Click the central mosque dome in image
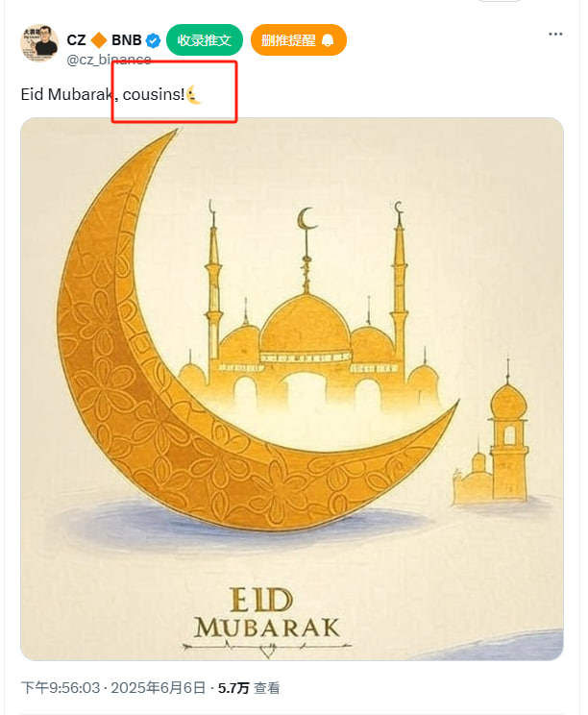The image size is (588, 715). (305, 322)
